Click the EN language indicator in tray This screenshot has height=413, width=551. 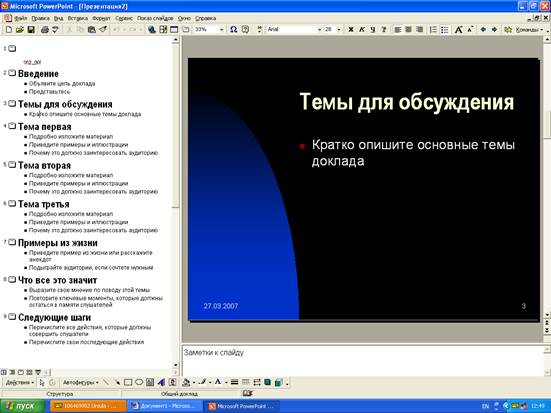click(485, 406)
